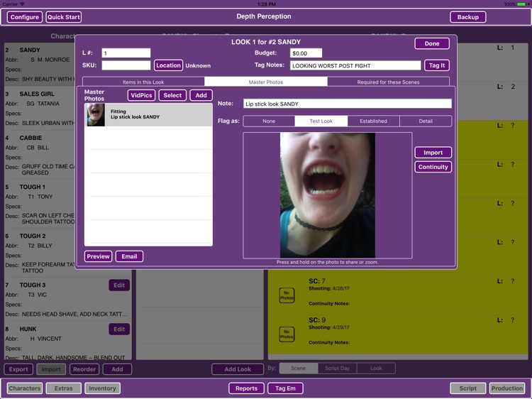The width and height of the screenshot is (532, 399).
Task: Click the Backup button
Action: (468, 17)
